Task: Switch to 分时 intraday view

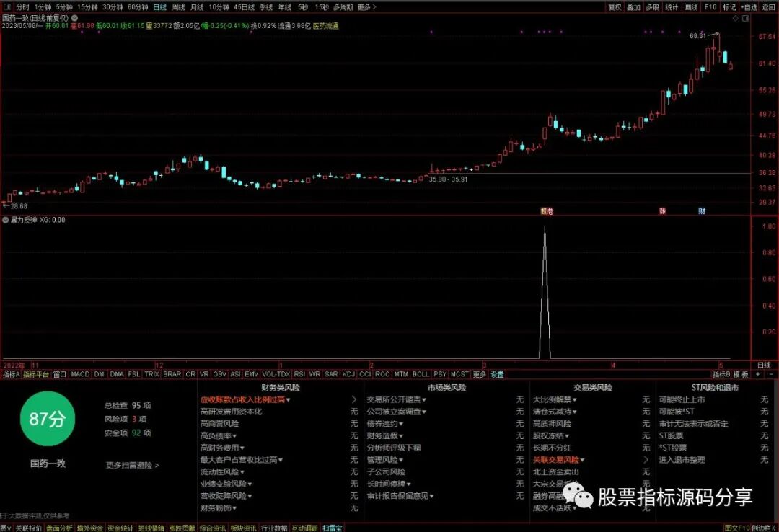Action: tap(23, 7)
